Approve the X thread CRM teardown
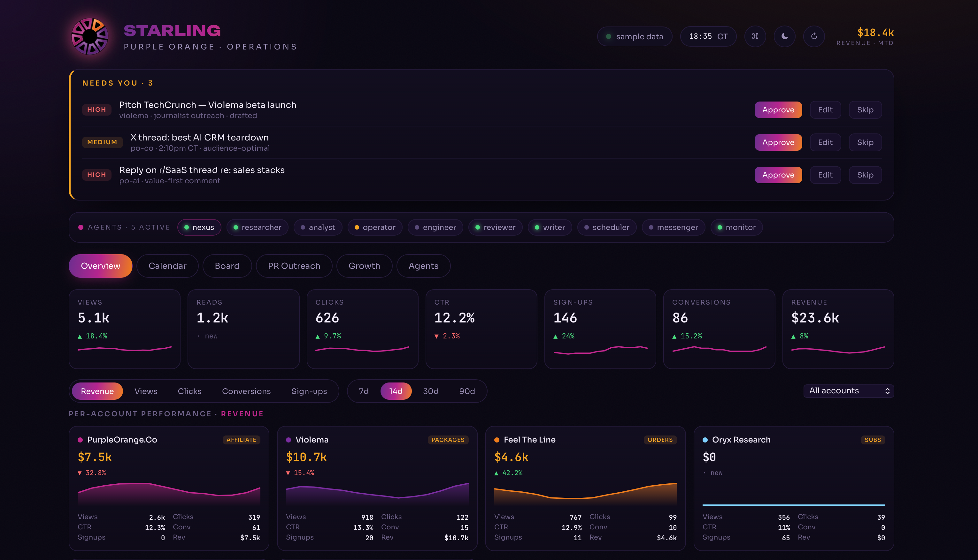 click(x=778, y=142)
